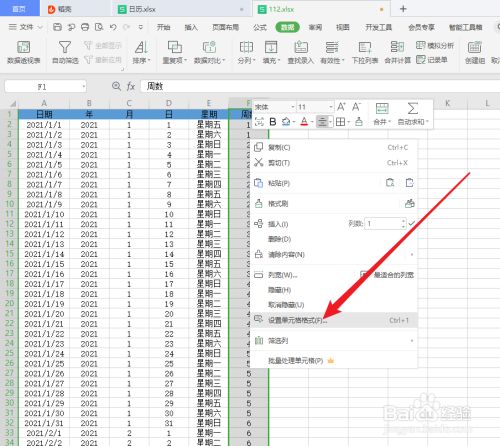This screenshot has width=500, height=446.
Task: Expand the 筛选列 submenu arrow
Action: [x=412, y=341]
